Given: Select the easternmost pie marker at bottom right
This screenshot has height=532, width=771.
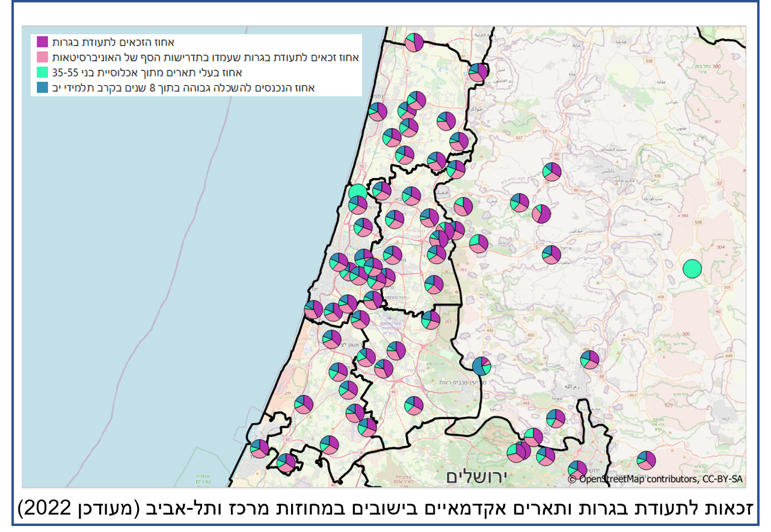Looking at the screenshot, I should [645, 460].
